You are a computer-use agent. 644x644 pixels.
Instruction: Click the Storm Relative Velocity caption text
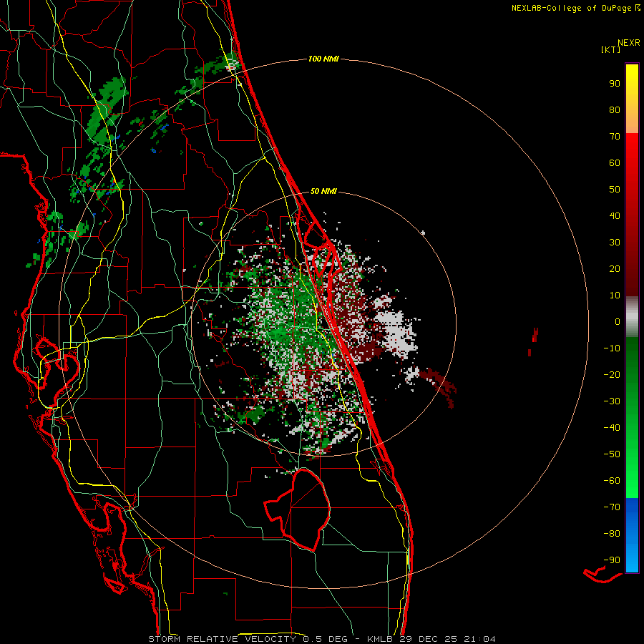tap(321, 639)
